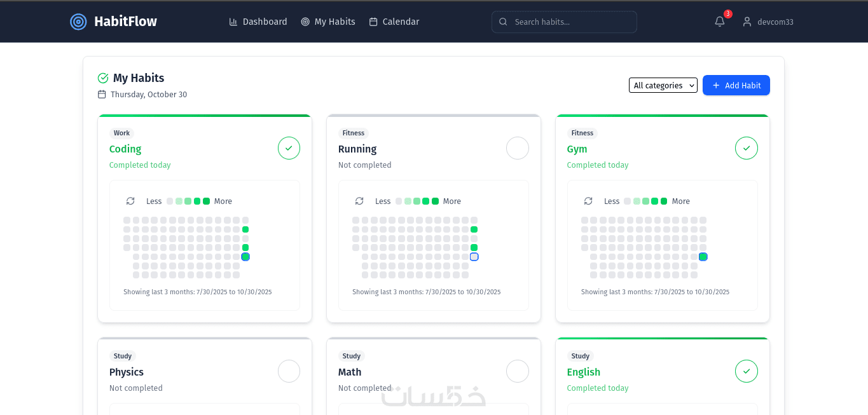The width and height of the screenshot is (868, 415).
Task: Refresh the Gym heatmap with the refresh icon
Action: click(588, 201)
